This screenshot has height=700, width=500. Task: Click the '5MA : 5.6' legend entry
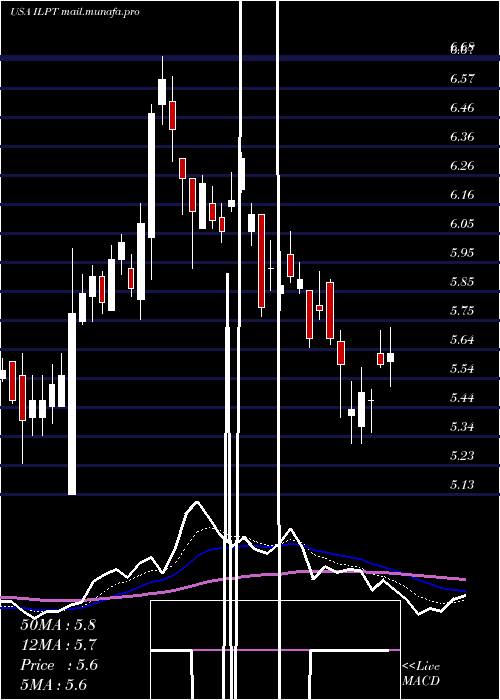coord(53,685)
